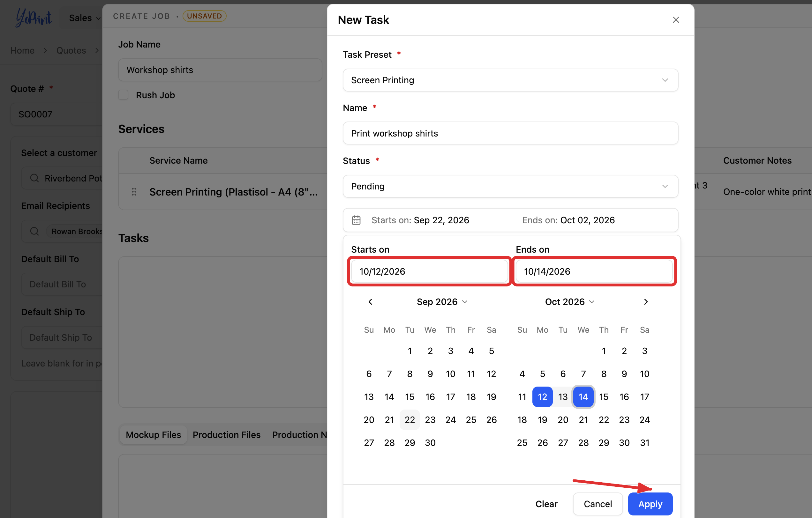Click the calendar icon beside Starts on summary
Viewport: 812px width, 518px height.
point(356,220)
